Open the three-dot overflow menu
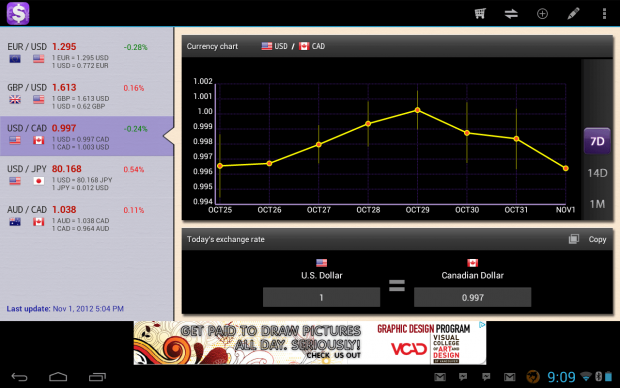Viewport: 620px width, 388px height. 604,14
